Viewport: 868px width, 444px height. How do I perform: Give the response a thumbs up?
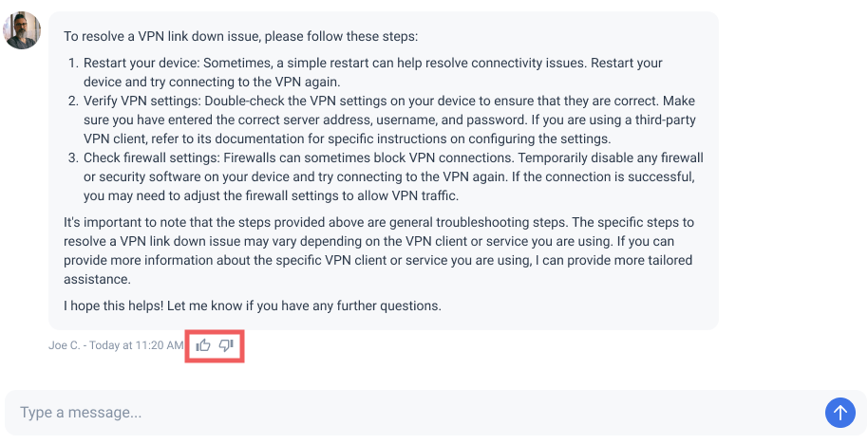203,345
